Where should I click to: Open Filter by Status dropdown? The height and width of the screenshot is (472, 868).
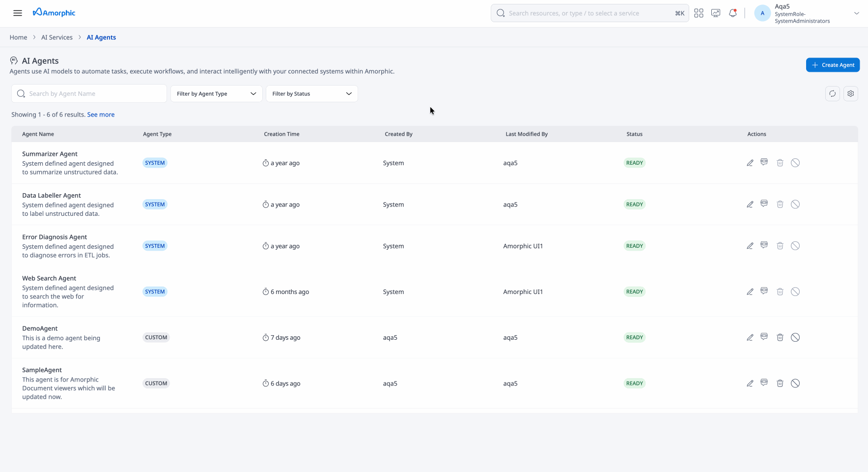coord(311,93)
